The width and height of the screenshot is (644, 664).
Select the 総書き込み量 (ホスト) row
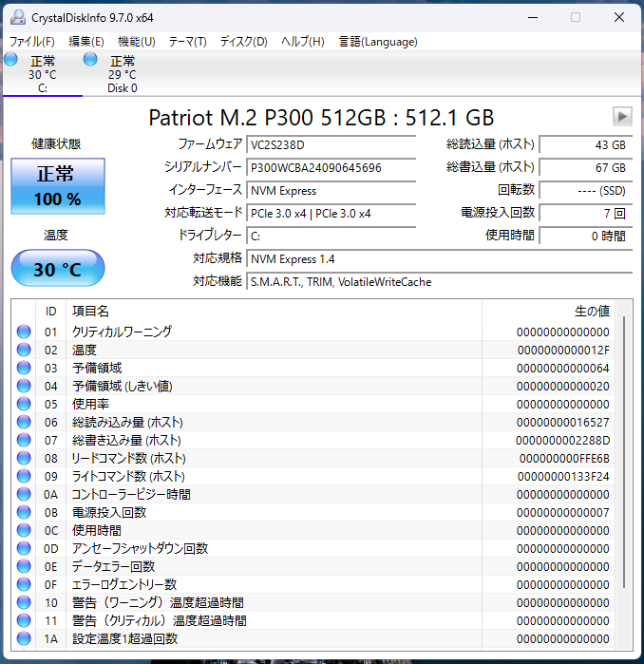point(313,440)
